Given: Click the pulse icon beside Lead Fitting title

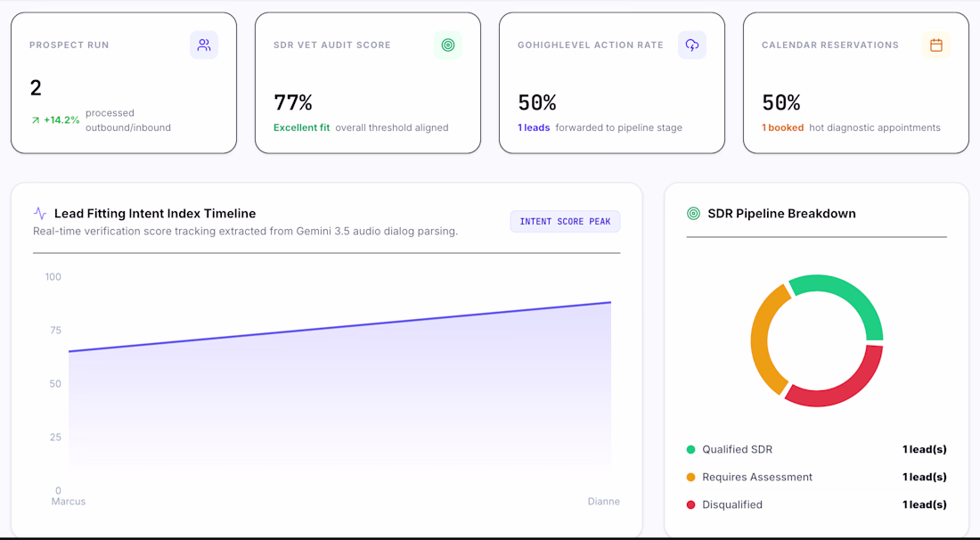Looking at the screenshot, I should point(40,213).
